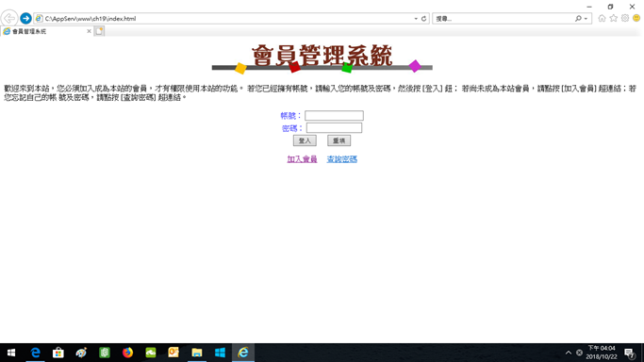Open favorites star icon
The width and height of the screenshot is (644, 362).
(614, 19)
